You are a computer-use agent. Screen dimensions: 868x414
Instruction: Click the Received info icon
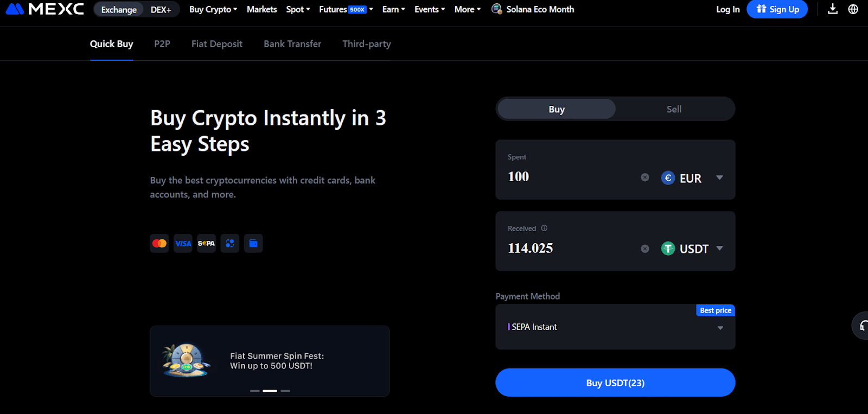click(x=544, y=228)
